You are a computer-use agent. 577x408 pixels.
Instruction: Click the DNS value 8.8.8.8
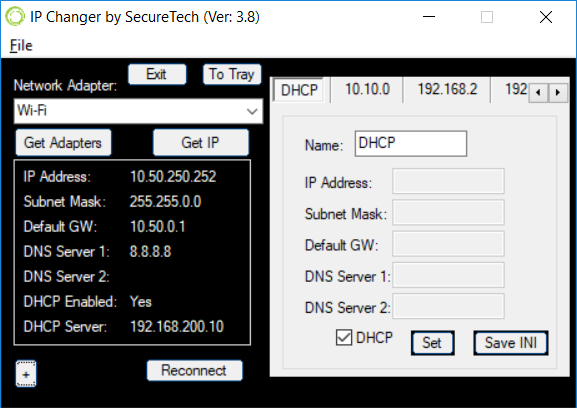coord(150,252)
